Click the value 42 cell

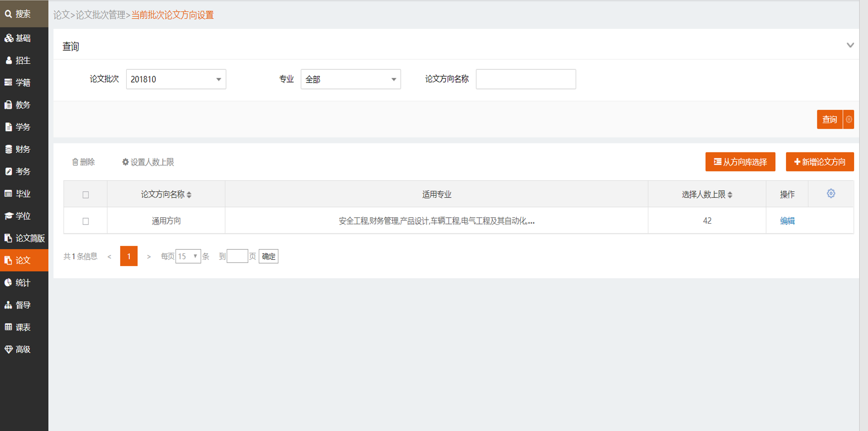pyautogui.click(x=707, y=221)
